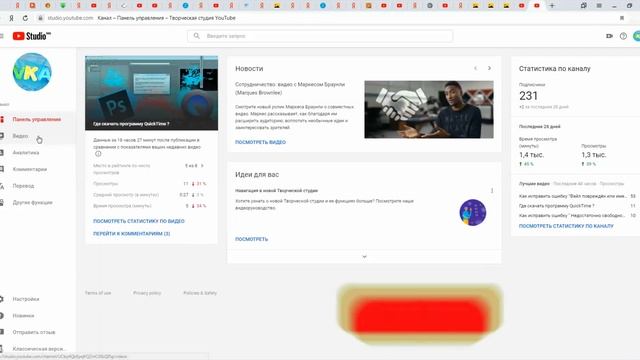Viewport: 640px width, 360px height.
Task: Open a new browser tab plus button
Action: coord(552,6)
